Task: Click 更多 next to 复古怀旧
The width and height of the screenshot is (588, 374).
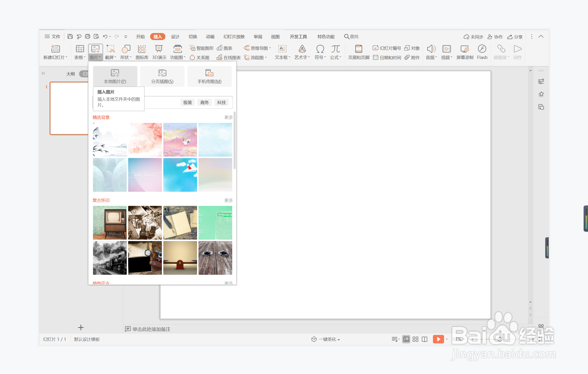Action: (x=228, y=200)
